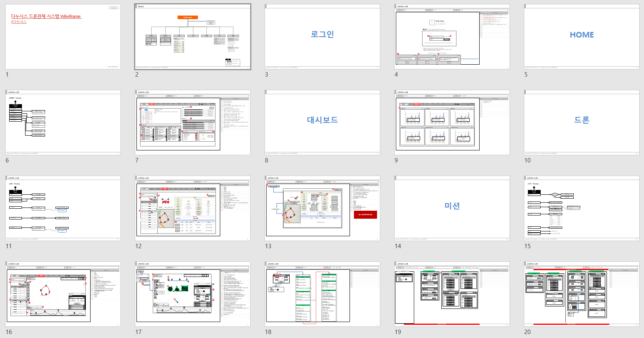Click slide 16 wireframe with red flight path

[x=63, y=294]
